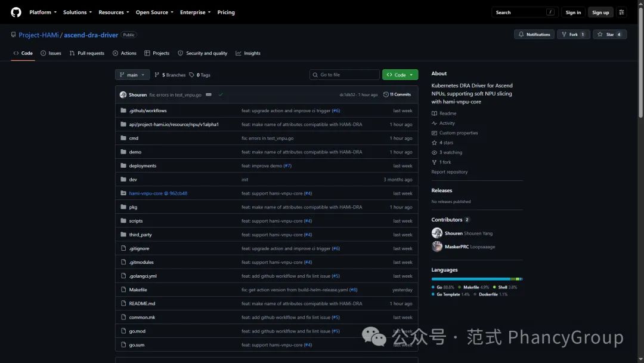
Task: Click the Sign in link
Action: [x=573, y=13]
